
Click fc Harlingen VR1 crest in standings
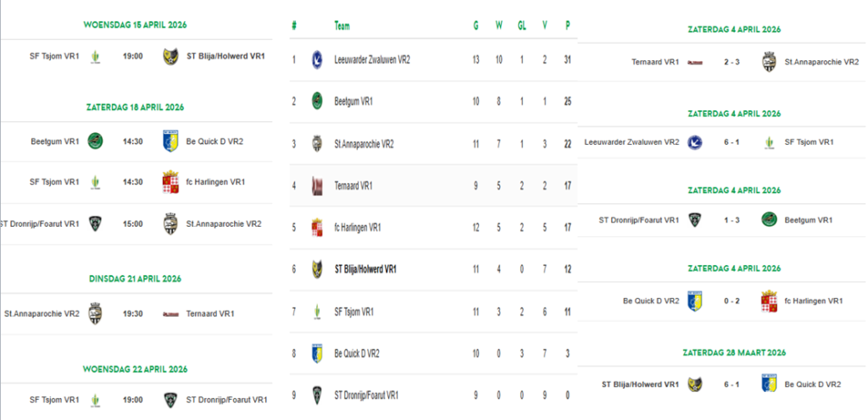tap(317, 227)
